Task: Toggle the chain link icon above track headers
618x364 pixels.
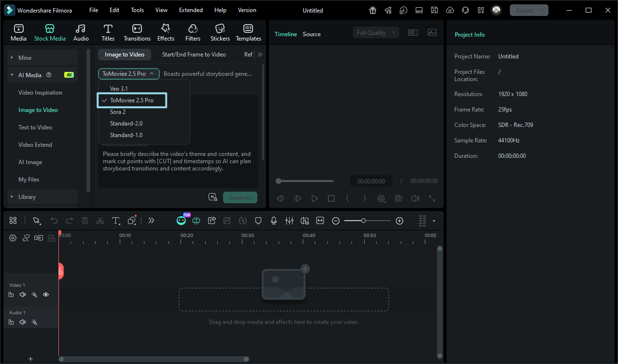Action: pyautogui.click(x=26, y=238)
